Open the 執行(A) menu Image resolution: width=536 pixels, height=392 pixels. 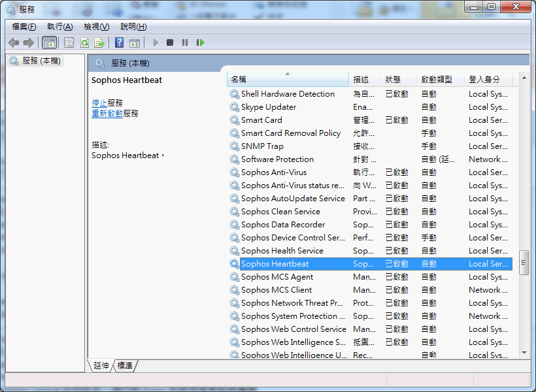coord(60,27)
